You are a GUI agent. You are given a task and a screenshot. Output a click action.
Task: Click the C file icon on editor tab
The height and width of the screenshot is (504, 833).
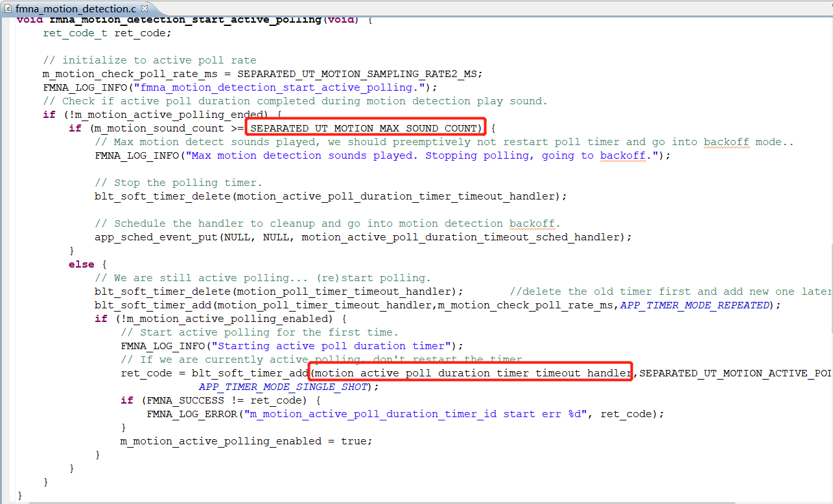pyautogui.click(x=8, y=9)
